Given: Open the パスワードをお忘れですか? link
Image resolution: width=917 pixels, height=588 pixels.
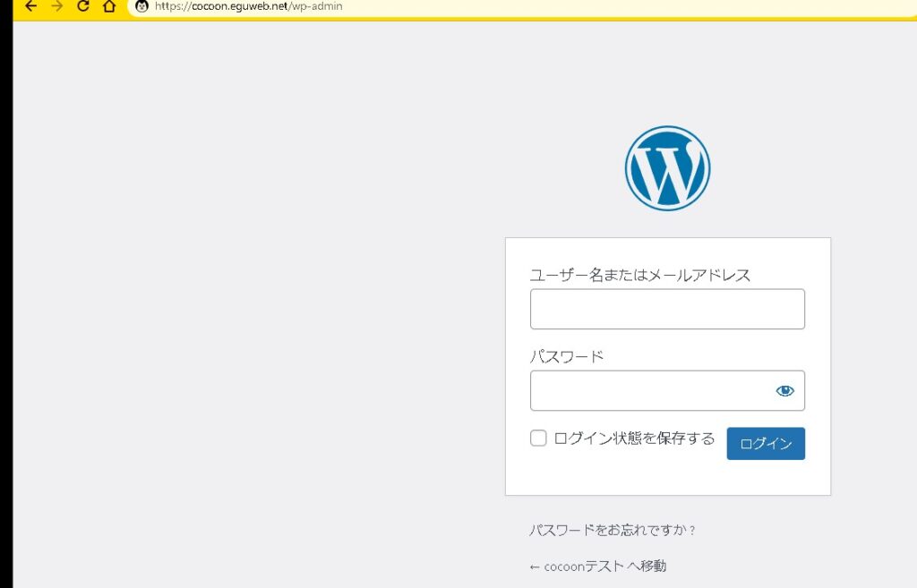Looking at the screenshot, I should click(613, 531).
